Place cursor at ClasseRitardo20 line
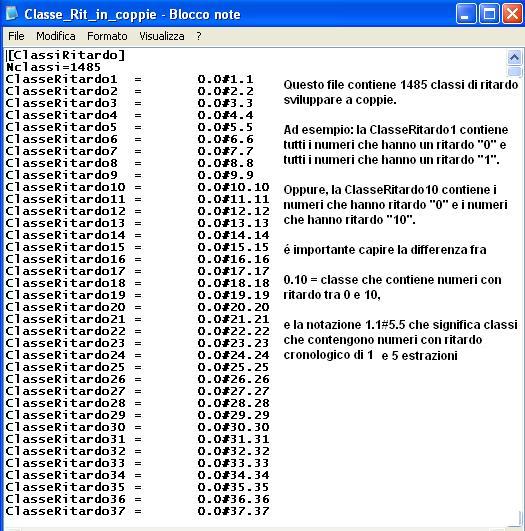 (65, 307)
